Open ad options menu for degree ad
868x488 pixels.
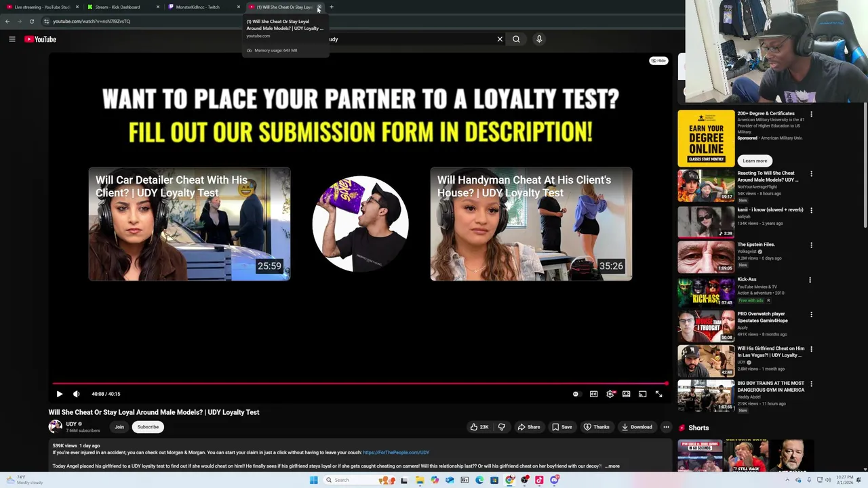[x=811, y=114]
